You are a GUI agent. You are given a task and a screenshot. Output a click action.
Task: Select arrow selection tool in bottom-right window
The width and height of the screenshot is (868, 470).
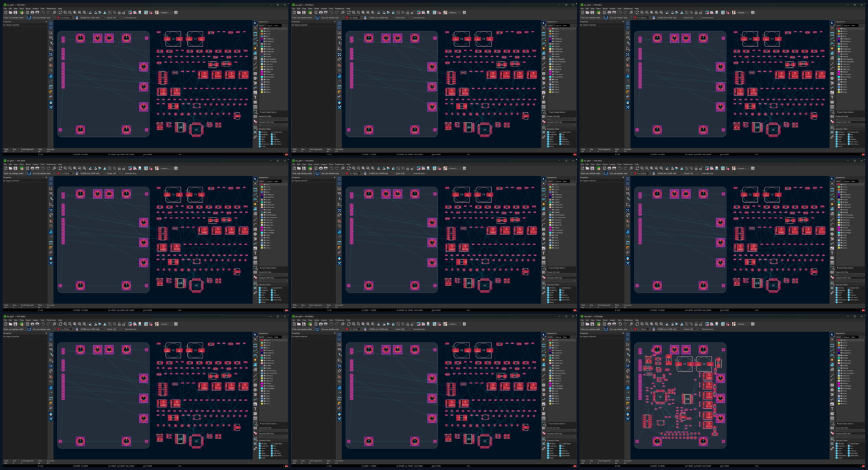click(x=832, y=334)
